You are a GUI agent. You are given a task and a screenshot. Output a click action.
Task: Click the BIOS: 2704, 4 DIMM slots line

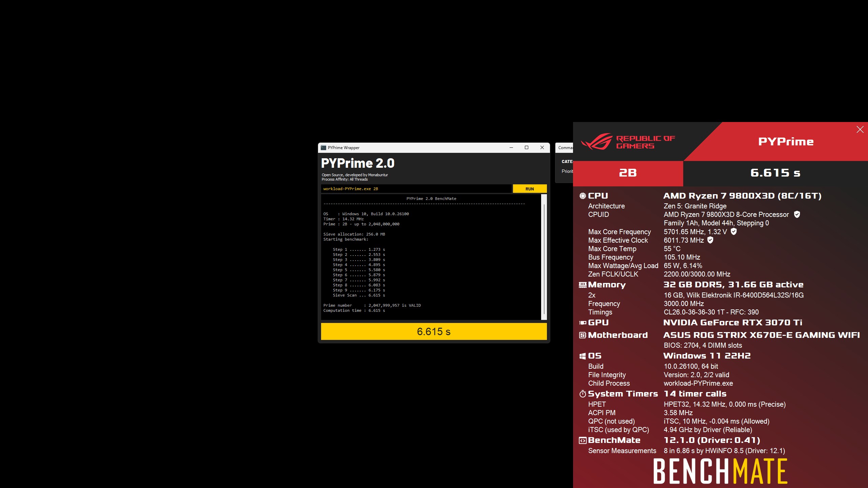[x=703, y=345]
